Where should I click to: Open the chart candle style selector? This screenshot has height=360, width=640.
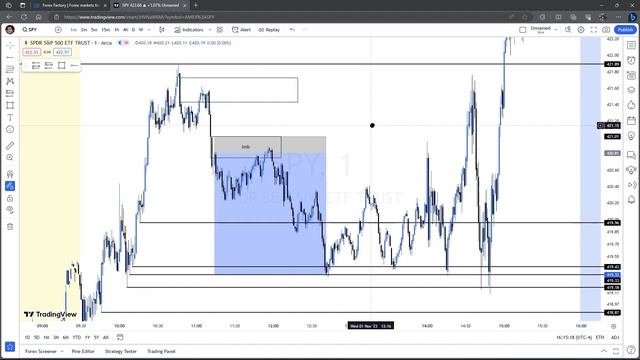point(162,30)
